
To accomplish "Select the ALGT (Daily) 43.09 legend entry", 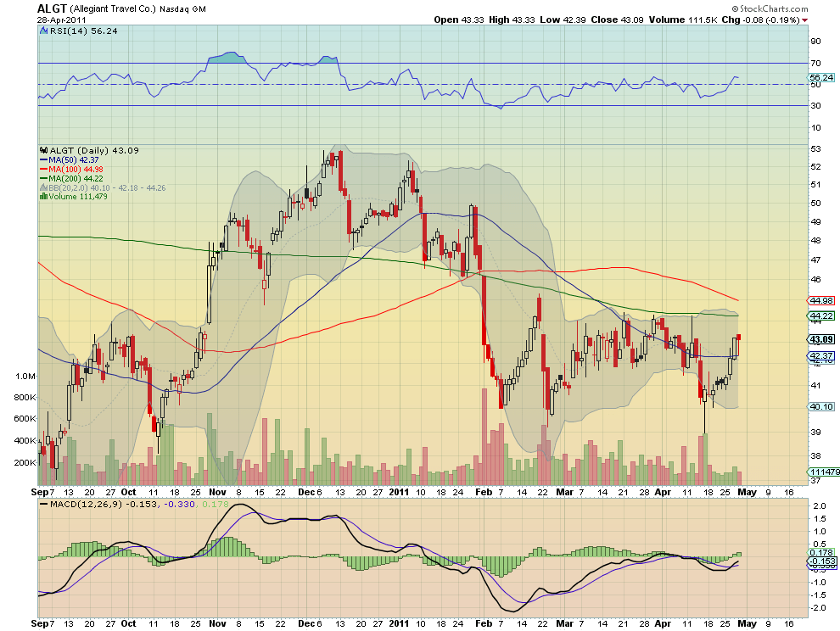I will coord(94,150).
